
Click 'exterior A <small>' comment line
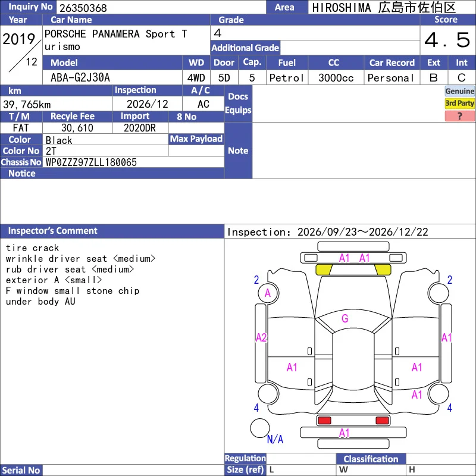[x=54, y=280]
